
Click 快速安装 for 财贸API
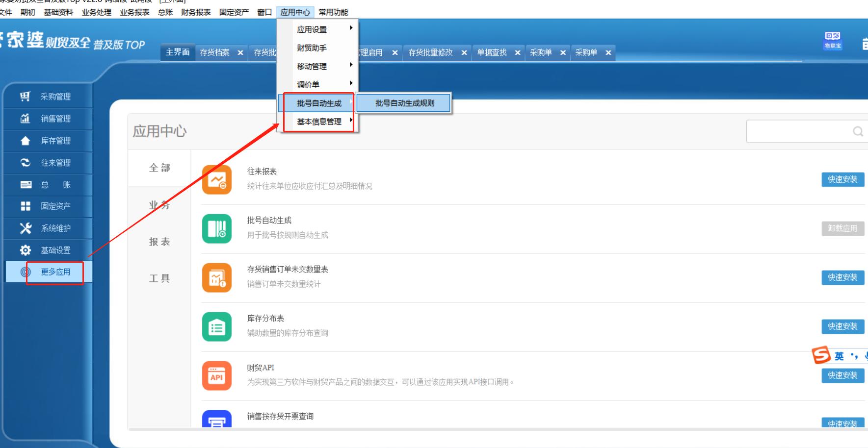point(843,375)
